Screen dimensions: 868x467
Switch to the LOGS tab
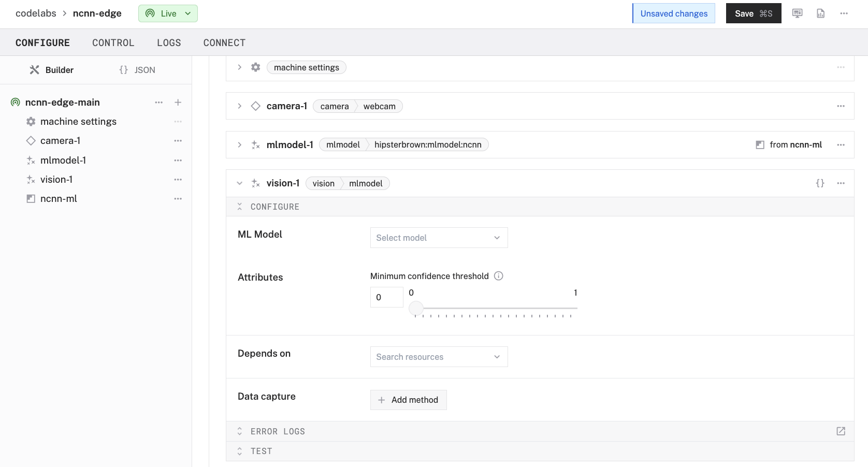tap(169, 42)
